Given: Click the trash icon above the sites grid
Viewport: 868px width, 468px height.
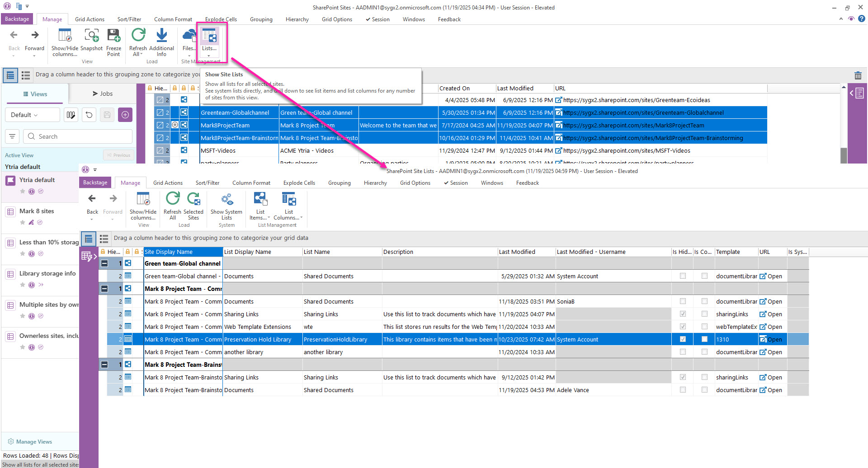Looking at the screenshot, I should point(858,75).
